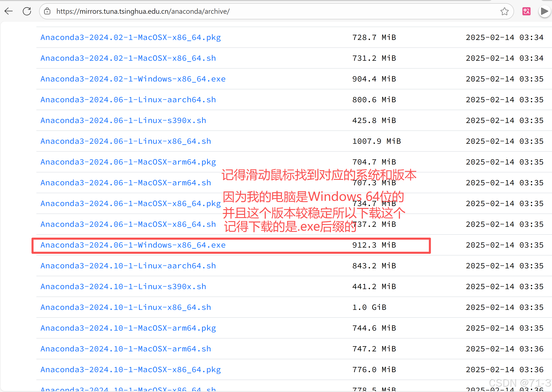Select the date in the 843.2 MiB row
The height and width of the screenshot is (392, 552).
(505, 266)
